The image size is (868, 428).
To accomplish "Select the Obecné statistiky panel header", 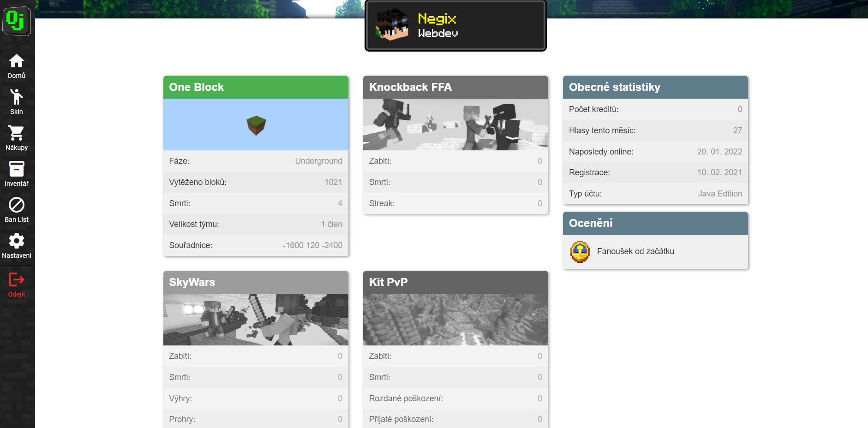I will click(x=655, y=87).
